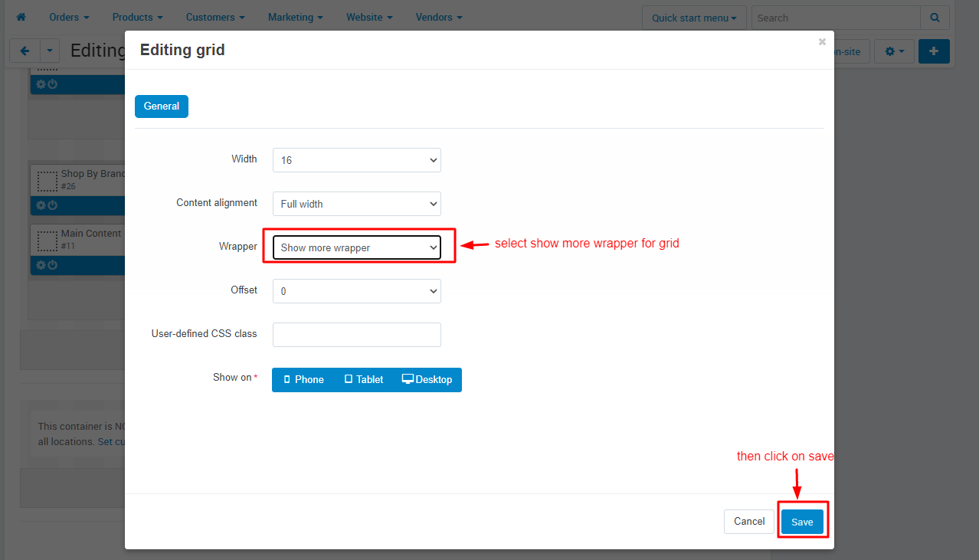The width and height of the screenshot is (979, 560).
Task: Toggle Tablet in Show on
Action: [364, 380]
